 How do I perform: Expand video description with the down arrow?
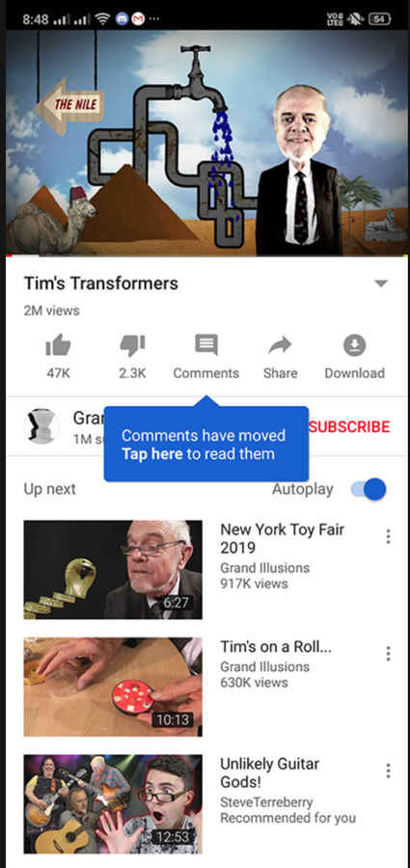[x=381, y=284]
